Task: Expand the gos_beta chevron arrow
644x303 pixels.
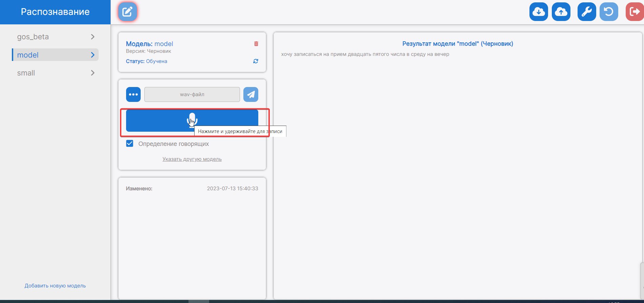Action: [x=93, y=37]
